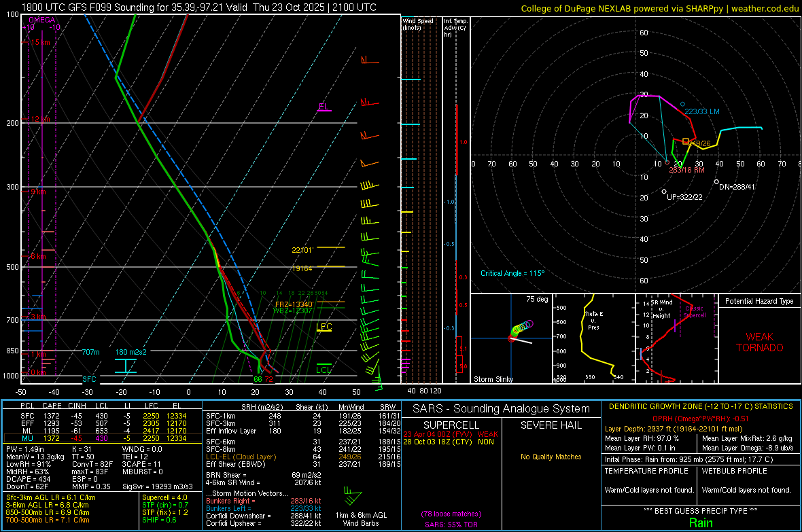Click the WETBULB PROFILE section heading
The image size is (802, 532).
[x=735, y=471]
